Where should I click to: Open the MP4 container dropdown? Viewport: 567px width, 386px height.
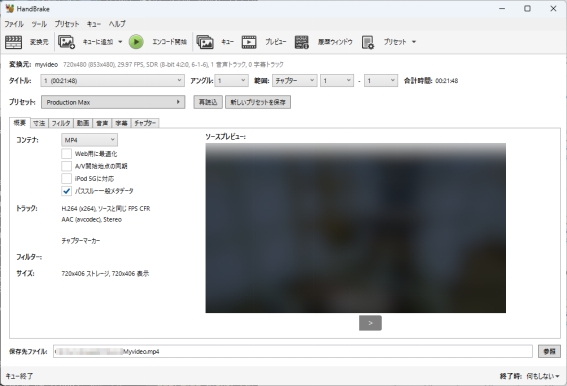(89, 140)
